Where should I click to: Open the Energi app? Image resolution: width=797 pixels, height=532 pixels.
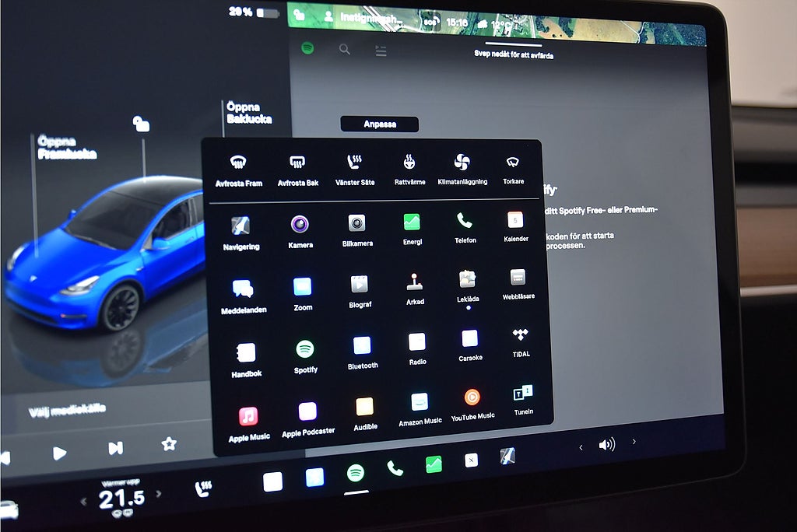(x=412, y=222)
